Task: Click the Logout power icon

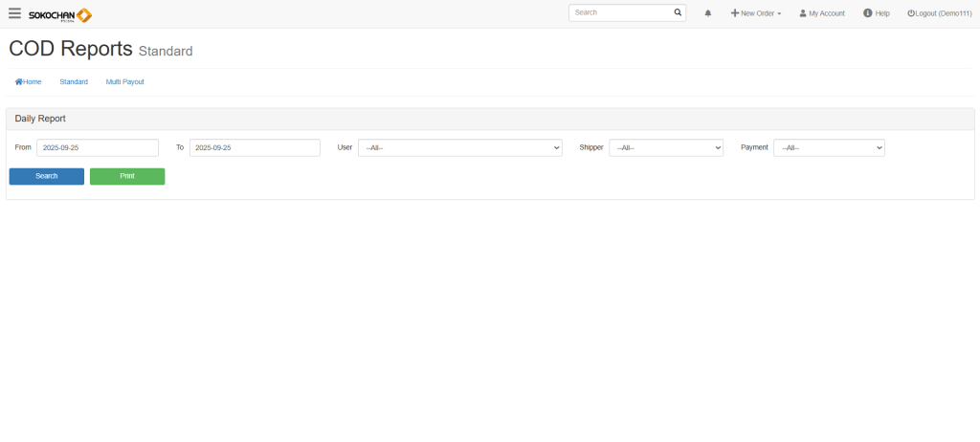Action: tap(911, 13)
